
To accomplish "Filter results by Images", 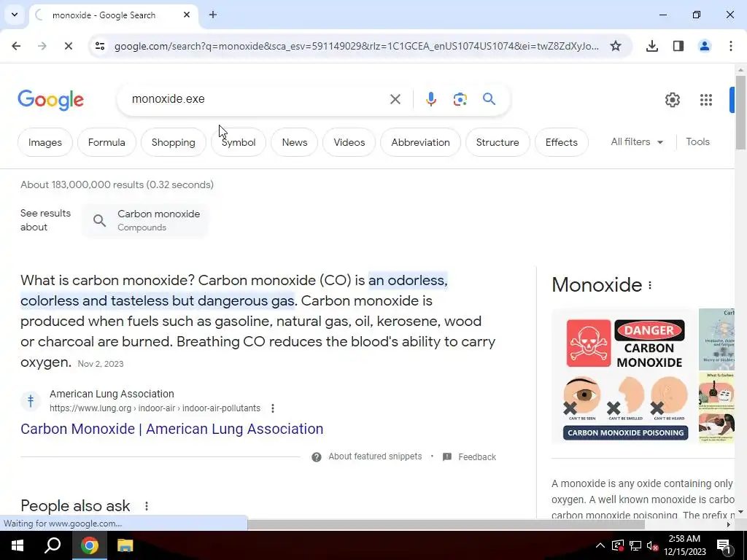I will pyautogui.click(x=45, y=142).
